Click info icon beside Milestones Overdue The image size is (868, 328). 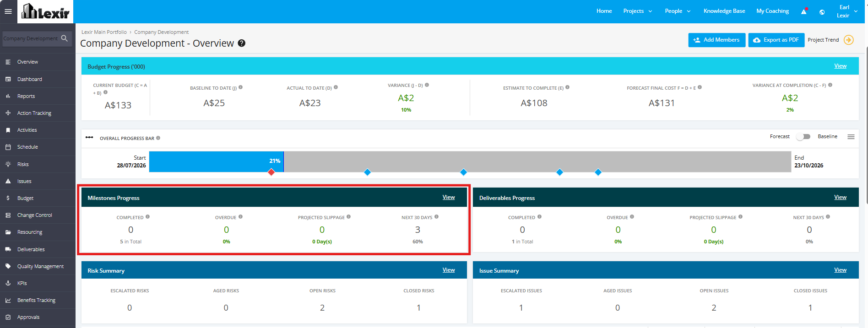pyautogui.click(x=240, y=217)
